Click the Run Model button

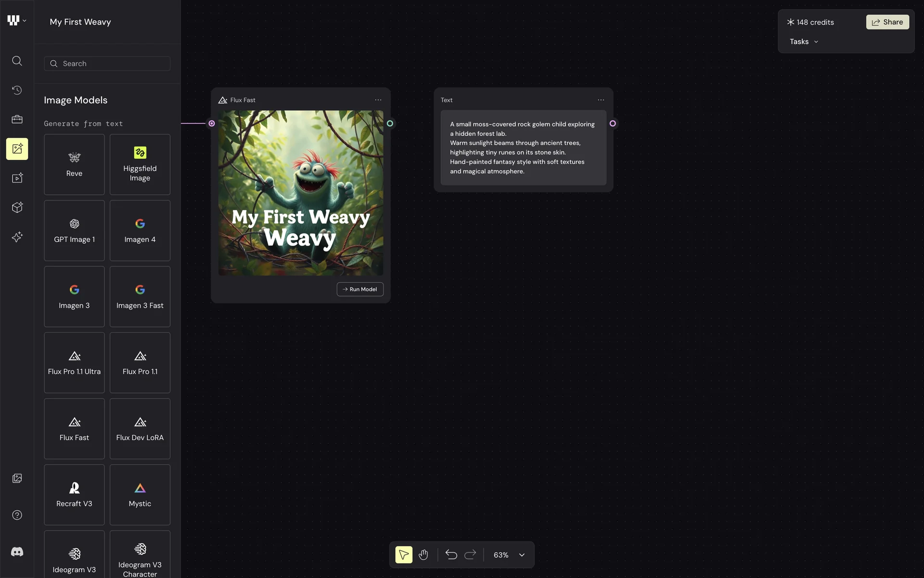pyautogui.click(x=360, y=289)
